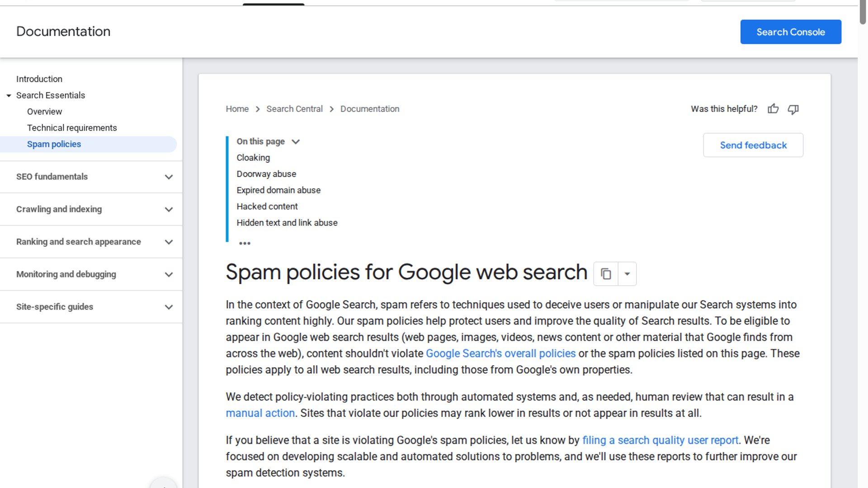Expand Ranking and search appearance section
868x488 pixels.
pyautogui.click(x=169, y=242)
